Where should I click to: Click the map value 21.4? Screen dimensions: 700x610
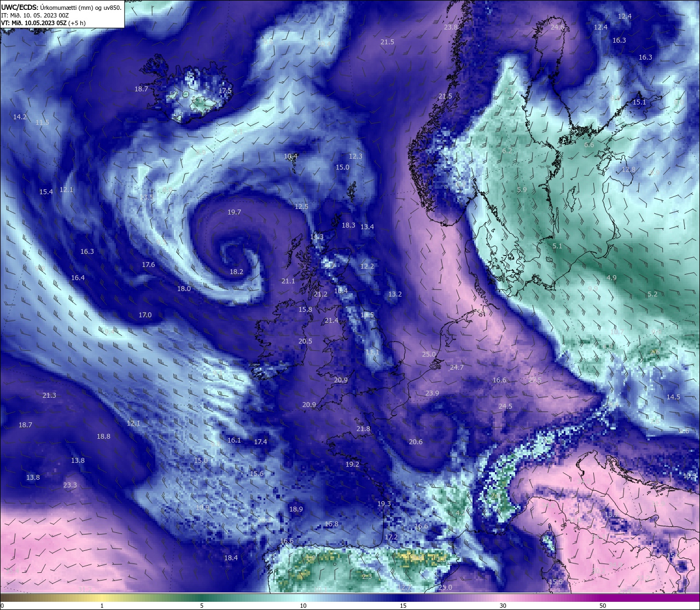point(331,321)
